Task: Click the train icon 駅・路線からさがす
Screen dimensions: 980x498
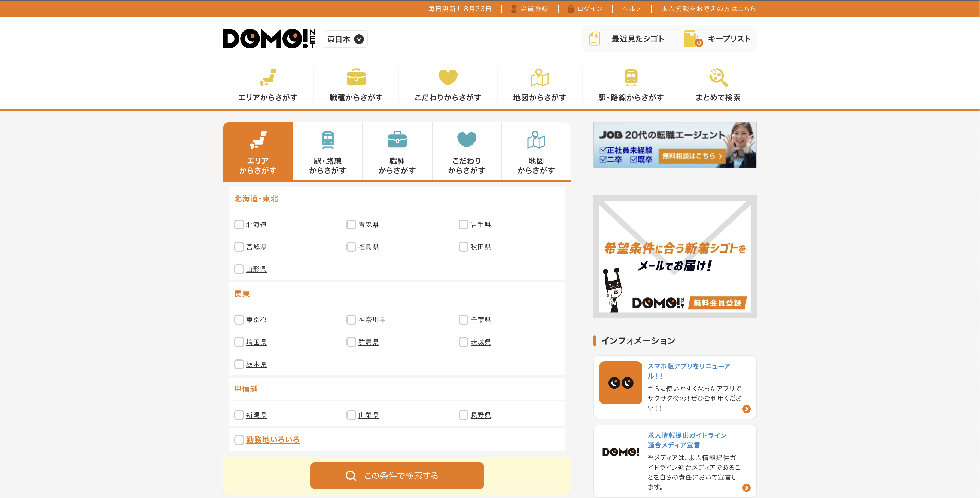Action: point(631,77)
